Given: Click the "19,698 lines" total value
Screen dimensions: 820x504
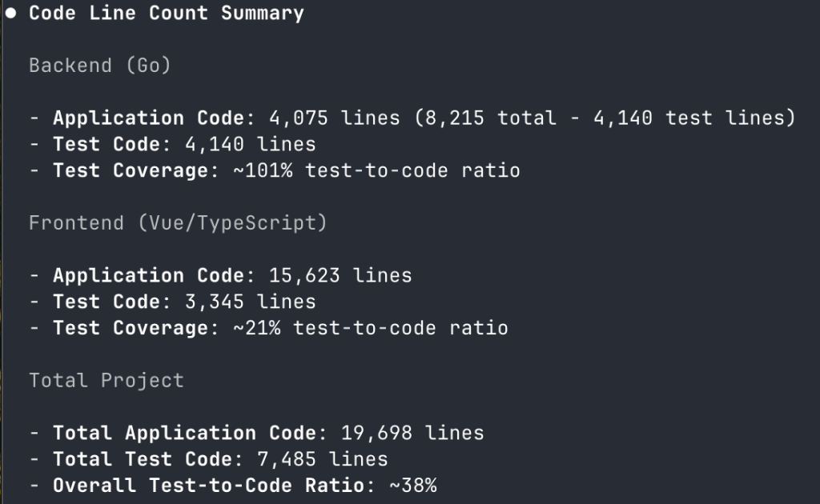Looking at the screenshot, I should (x=412, y=434).
